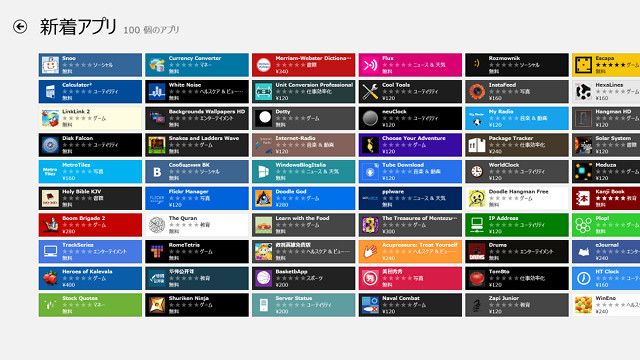Click the Naval Combat icon
Screen dimensions: 640x360
[370, 305]
